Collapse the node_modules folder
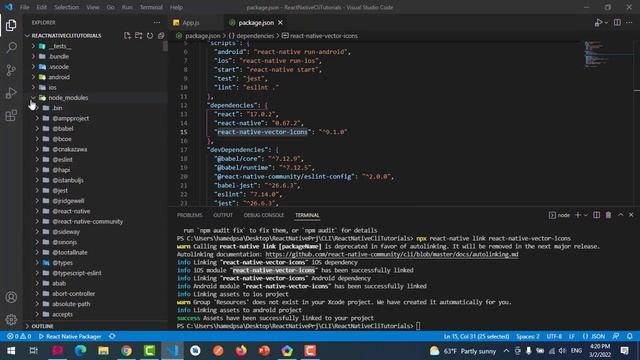 pyautogui.click(x=33, y=98)
